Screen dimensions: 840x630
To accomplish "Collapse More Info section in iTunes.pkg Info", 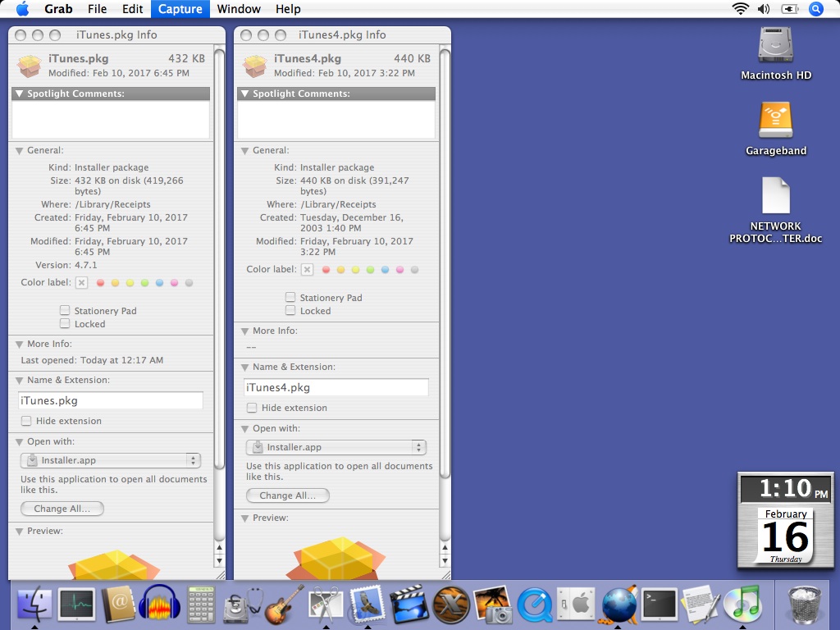I will (x=20, y=345).
